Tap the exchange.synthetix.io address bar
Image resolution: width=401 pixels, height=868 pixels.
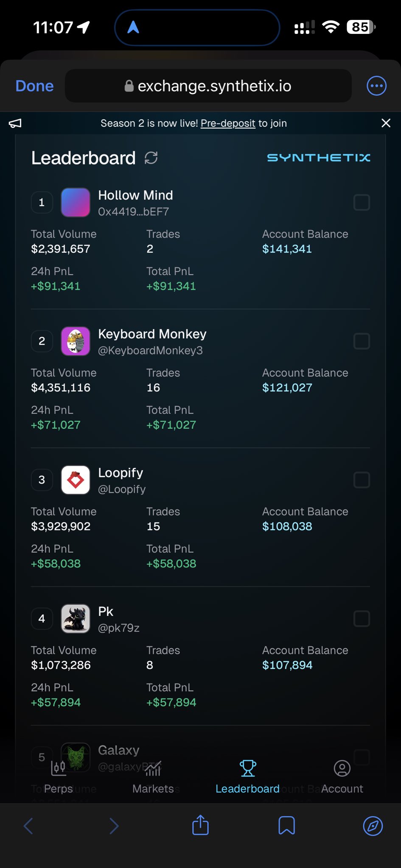(x=208, y=86)
